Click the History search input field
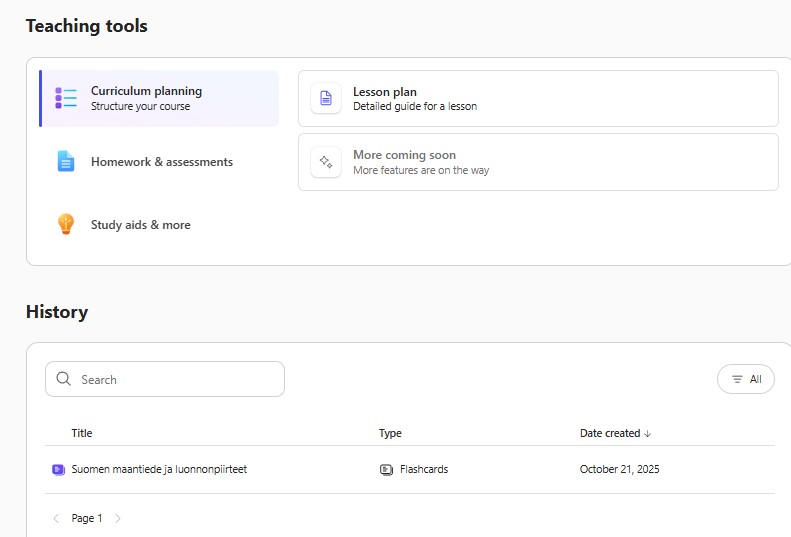The width and height of the screenshot is (791, 537). [x=175, y=379]
